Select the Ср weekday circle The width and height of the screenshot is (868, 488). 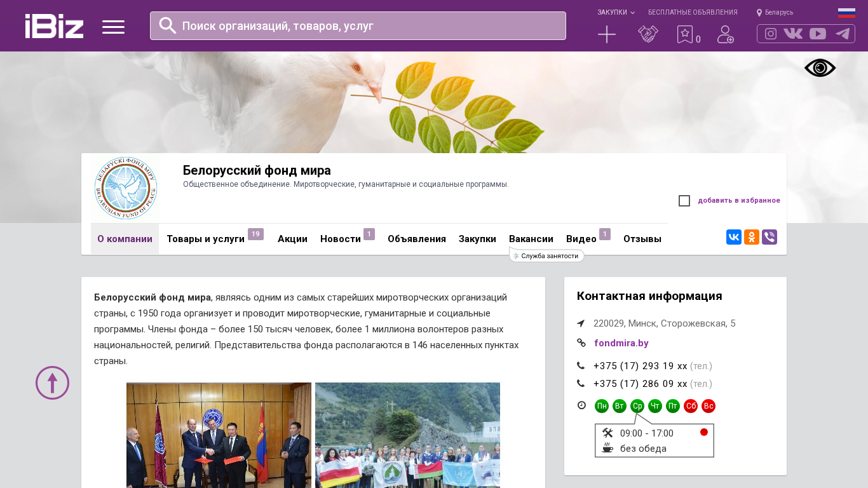(x=637, y=406)
